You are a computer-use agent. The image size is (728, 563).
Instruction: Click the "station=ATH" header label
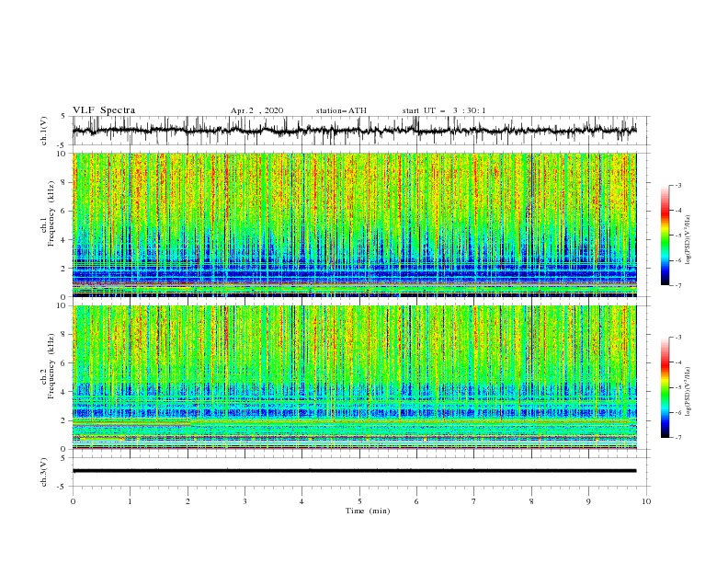[x=341, y=110]
